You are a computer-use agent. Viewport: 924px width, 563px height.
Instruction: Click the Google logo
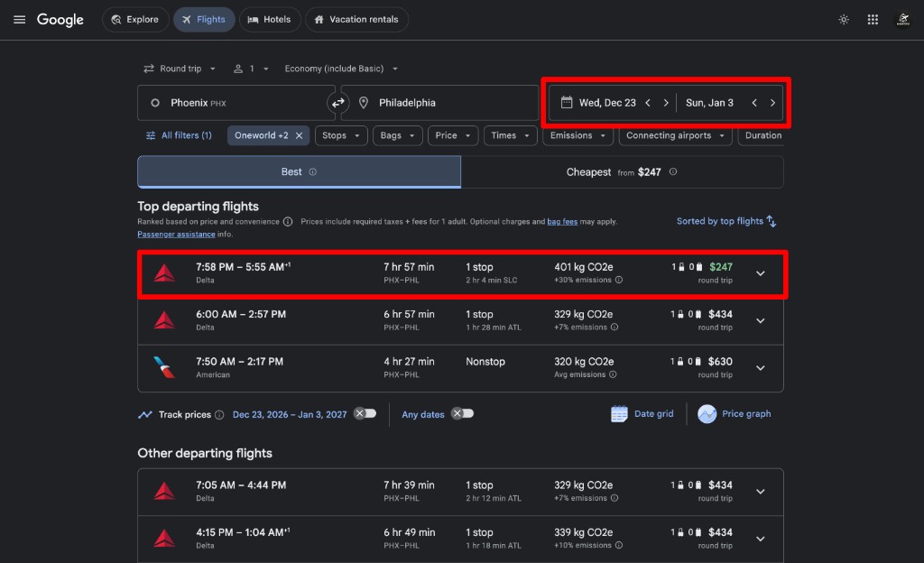60,20
